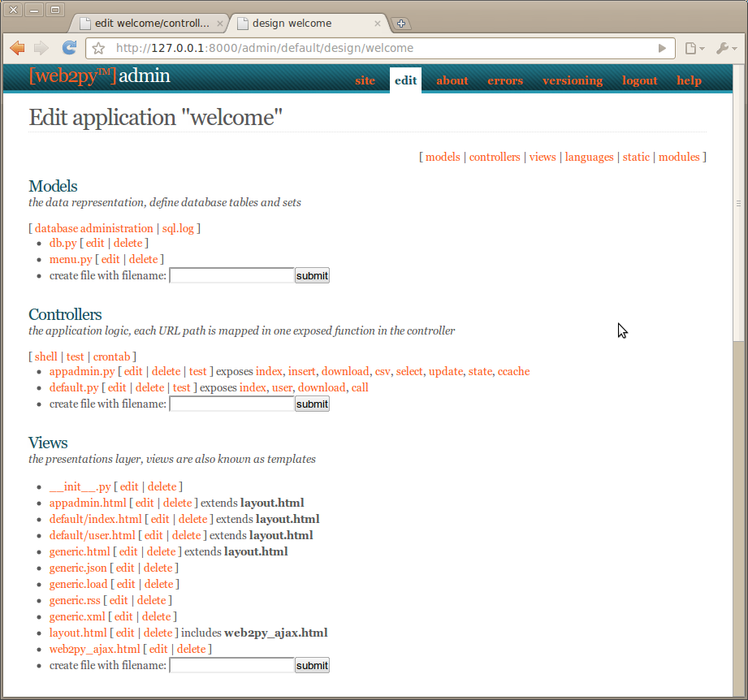Open the default/index.html view

coord(95,519)
